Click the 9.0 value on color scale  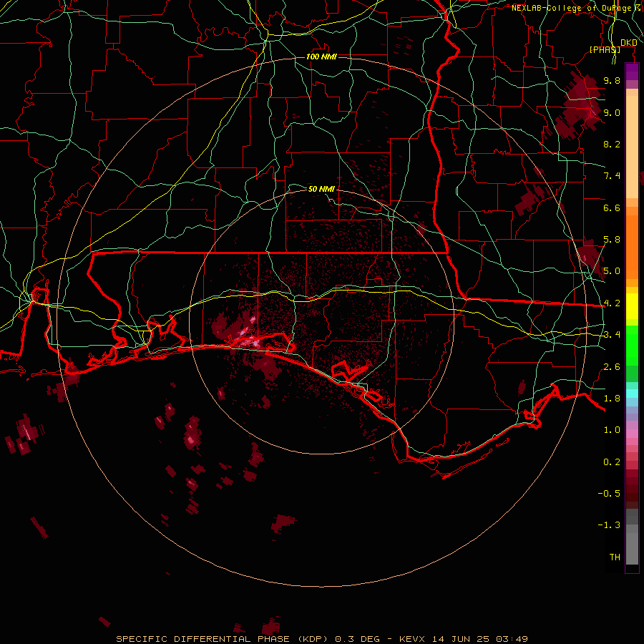612,112
